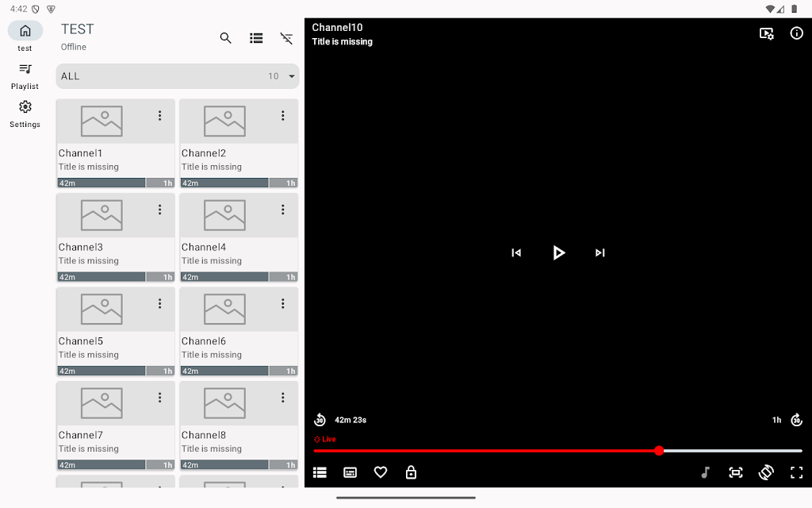Show channel info in player

[x=796, y=33]
